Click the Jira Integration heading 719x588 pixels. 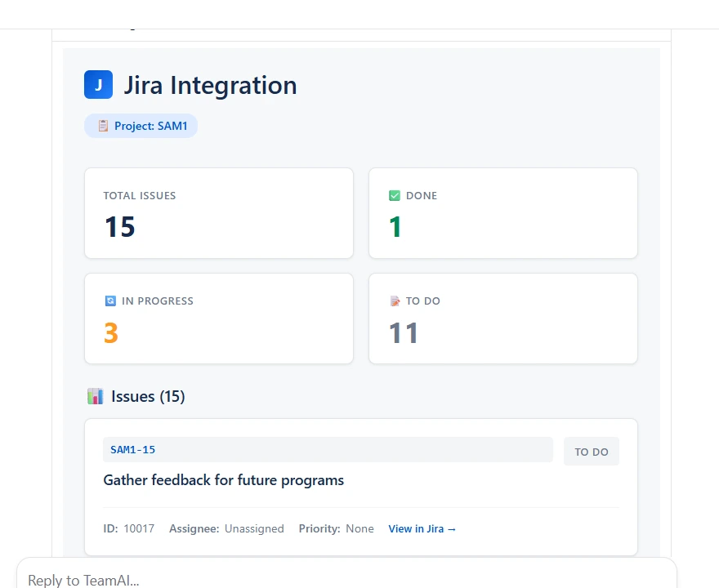[211, 85]
